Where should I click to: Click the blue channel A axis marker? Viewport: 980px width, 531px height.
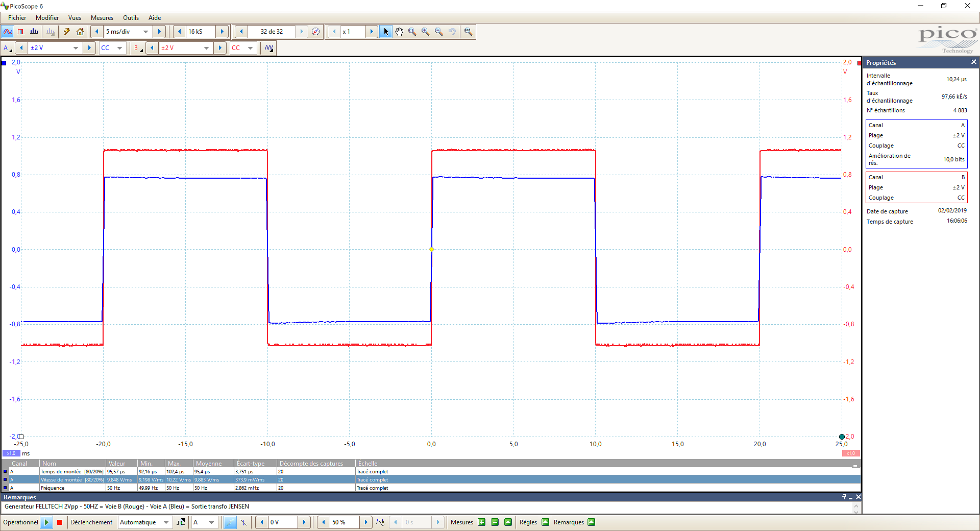click(4, 63)
